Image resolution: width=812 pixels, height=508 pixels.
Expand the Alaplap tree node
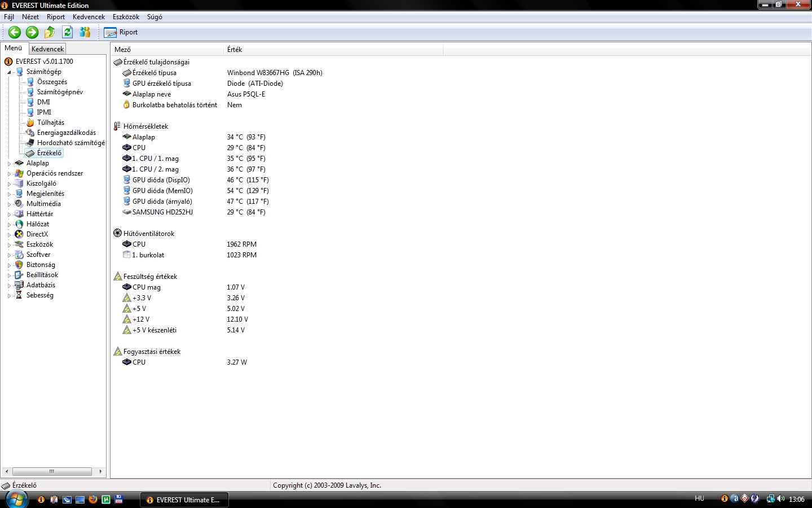(9, 164)
